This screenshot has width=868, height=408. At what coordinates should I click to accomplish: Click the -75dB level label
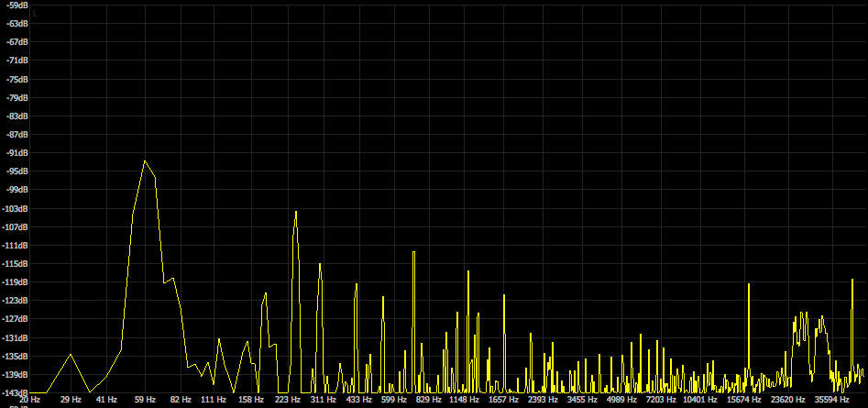click(16, 79)
